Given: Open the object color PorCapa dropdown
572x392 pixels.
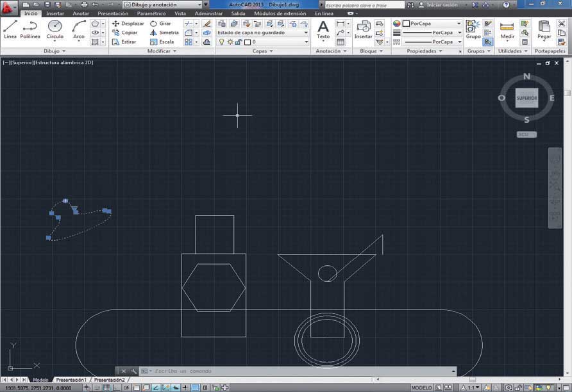Looking at the screenshot, I should [432, 23].
